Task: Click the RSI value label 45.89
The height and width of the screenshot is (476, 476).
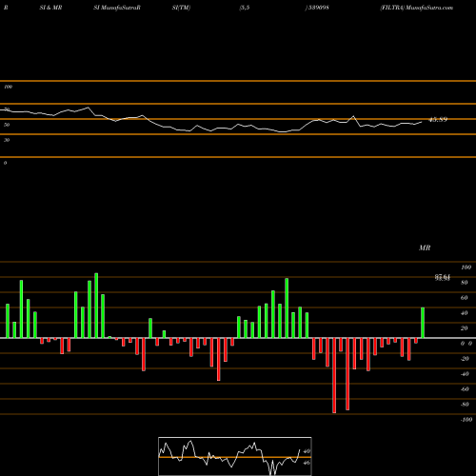Action: (x=438, y=120)
